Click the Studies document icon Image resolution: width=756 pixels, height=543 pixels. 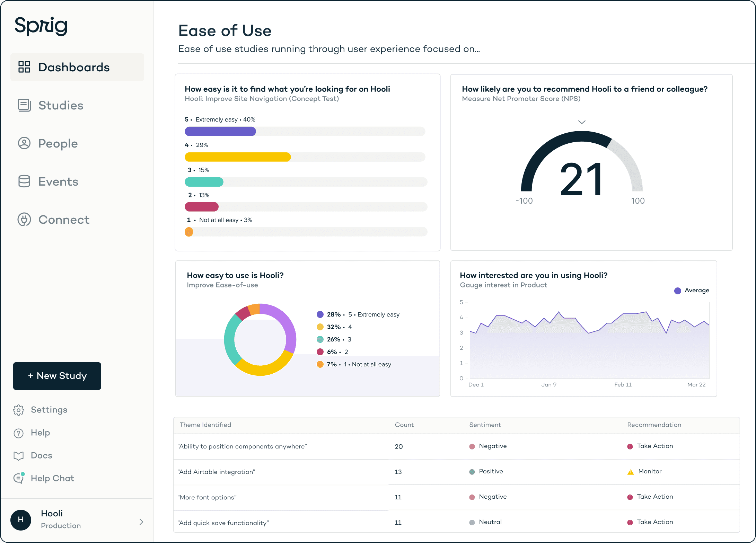tap(24, 105)
